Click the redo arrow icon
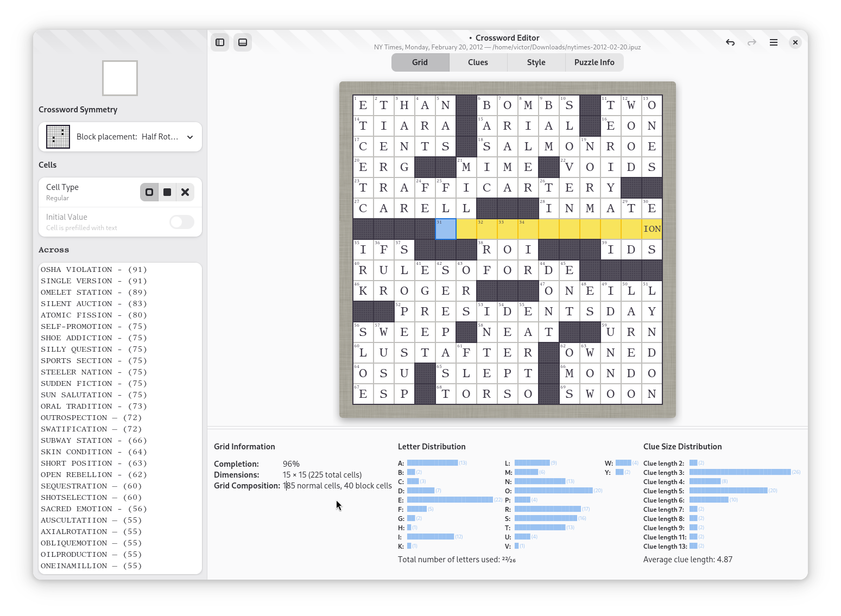Screen dimensions: 841x616 click(752, 42)
